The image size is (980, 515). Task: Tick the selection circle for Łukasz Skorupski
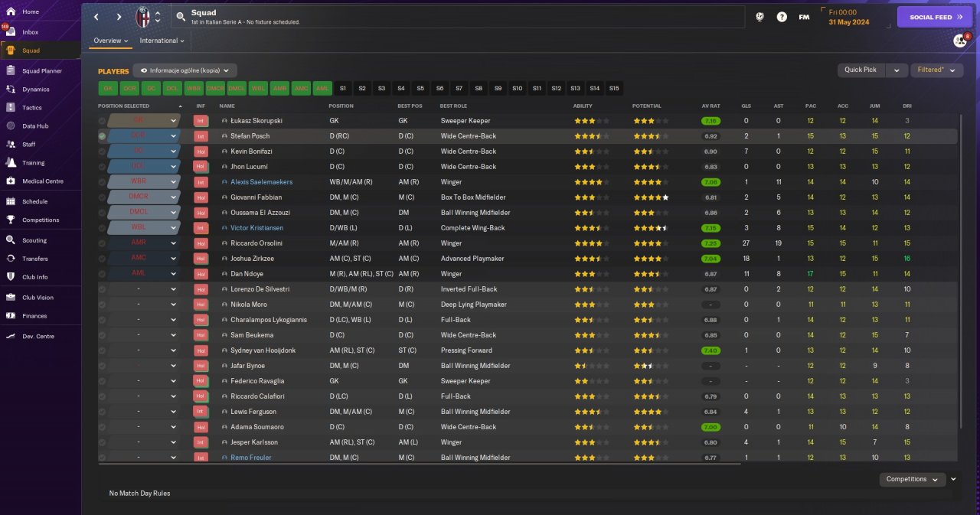103,121
